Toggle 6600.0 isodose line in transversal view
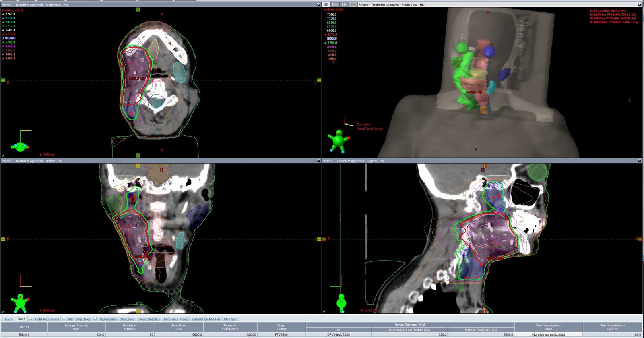Viewport: 644px width, 338px height. click(4, 30)
